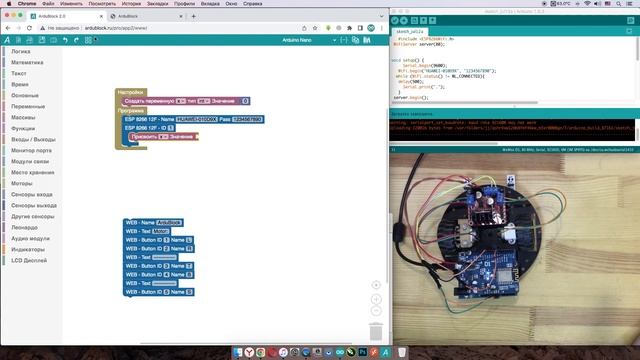The width and height of the screenshot is (640, 360).
Task: Open the Функции block category
Action: [23, 129]
